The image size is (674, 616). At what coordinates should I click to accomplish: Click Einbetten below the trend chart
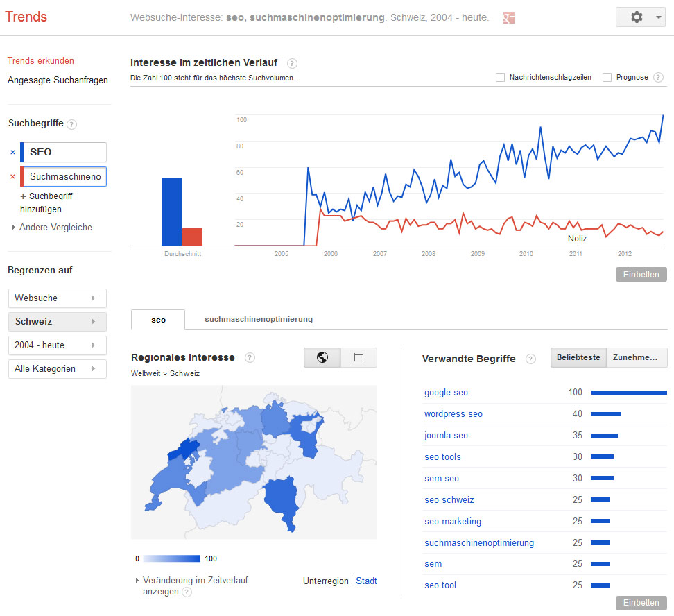coord(641,275)
